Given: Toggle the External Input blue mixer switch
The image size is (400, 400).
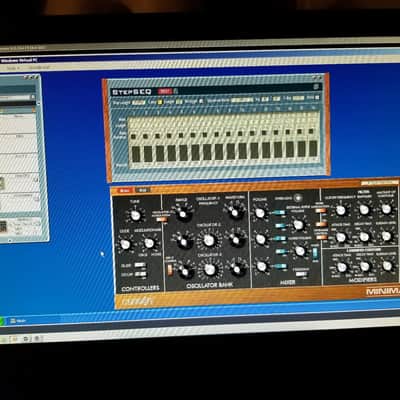Looking at the screenshot, I should click(x=280, y=226).
